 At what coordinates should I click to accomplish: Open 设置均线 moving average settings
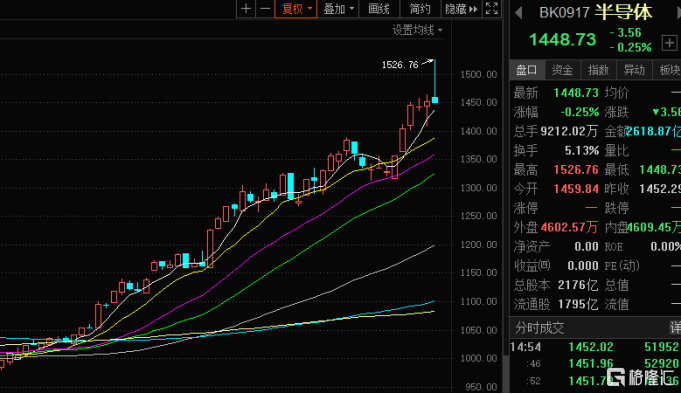click(417, 30)
